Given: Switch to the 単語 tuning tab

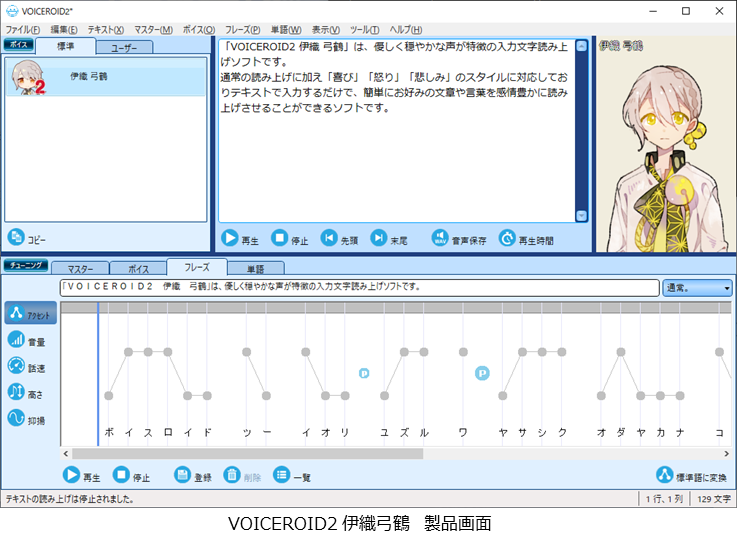Looking at the screenshot, I should point(256,269).
